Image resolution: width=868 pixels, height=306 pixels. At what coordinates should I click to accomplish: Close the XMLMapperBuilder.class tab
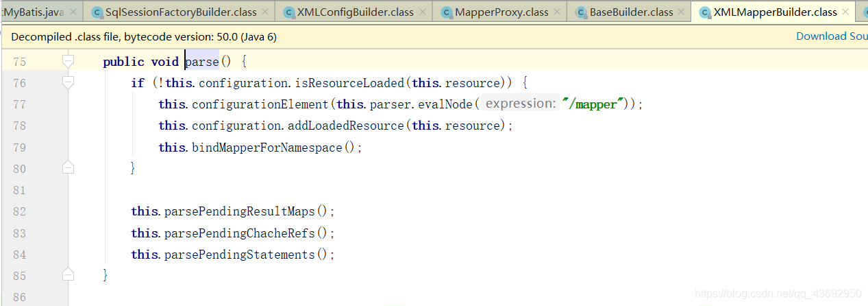(845, 12)
